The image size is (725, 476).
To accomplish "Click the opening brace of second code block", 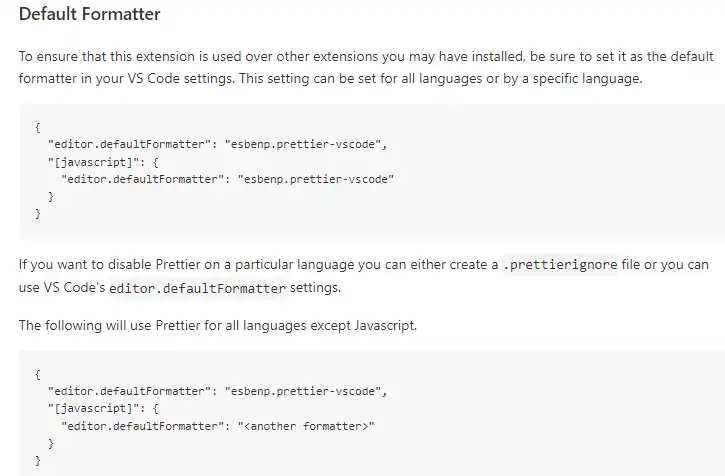I will [37, 374].
